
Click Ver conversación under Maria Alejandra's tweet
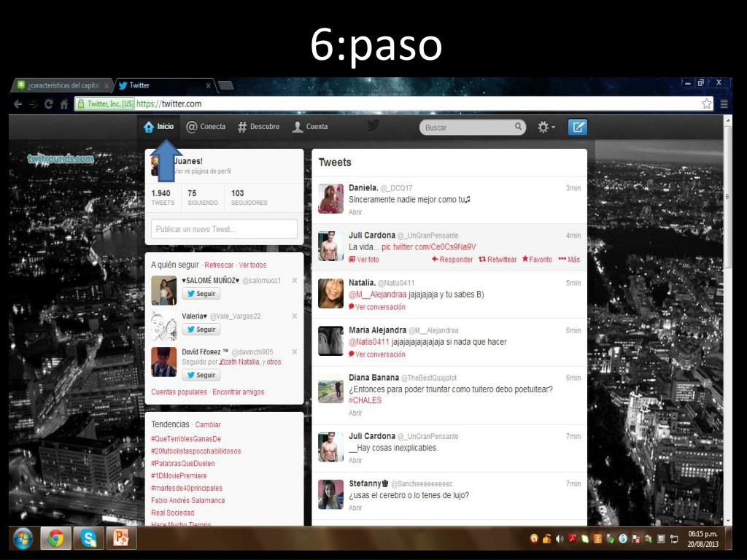coord(377,355)
